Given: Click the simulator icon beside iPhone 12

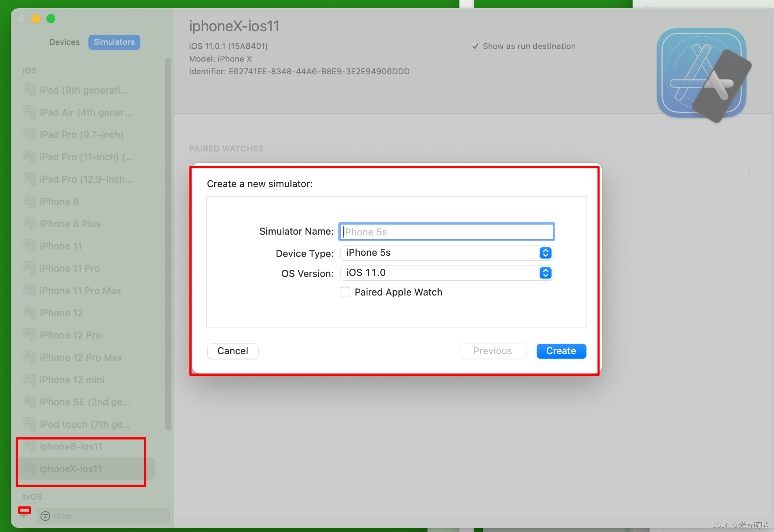Looking at the screenshot, I should tap(29, 313).
